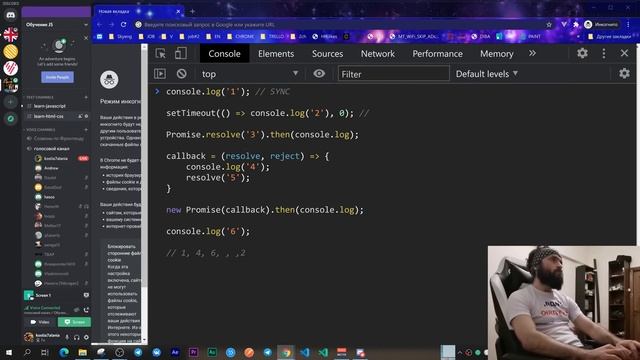The height and width of the screenshot is (360, 640).
Task: Open the server name dropdown in Discord
Action: (x=56, y=24)
